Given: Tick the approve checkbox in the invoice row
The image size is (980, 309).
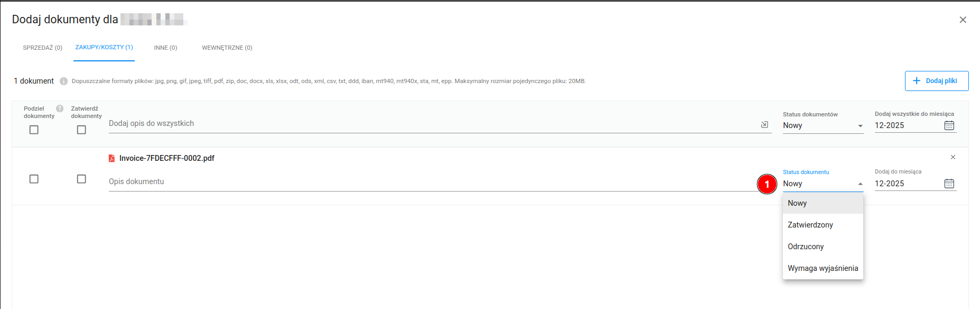Looking at the screenshot, I should click(x=81, y=179).
